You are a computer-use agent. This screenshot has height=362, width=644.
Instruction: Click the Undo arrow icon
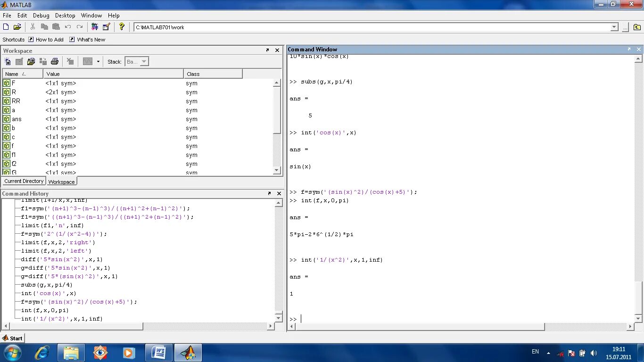pos(68,27)
